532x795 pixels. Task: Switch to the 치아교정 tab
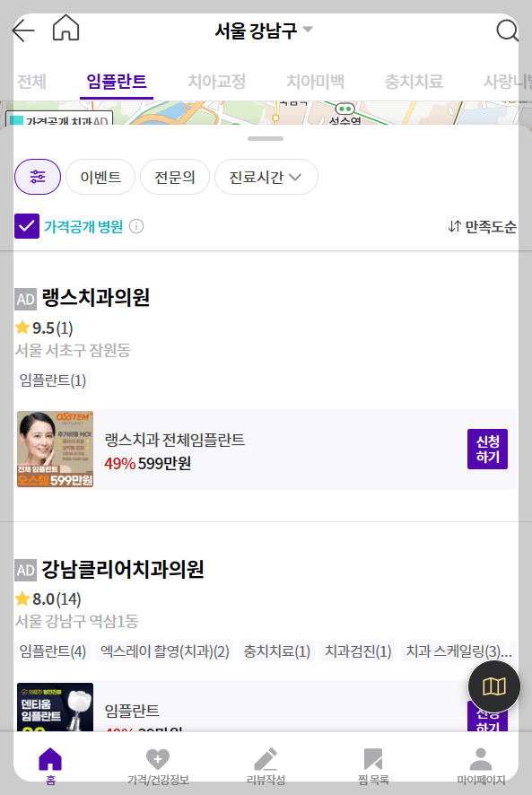(x=218, y=80)
